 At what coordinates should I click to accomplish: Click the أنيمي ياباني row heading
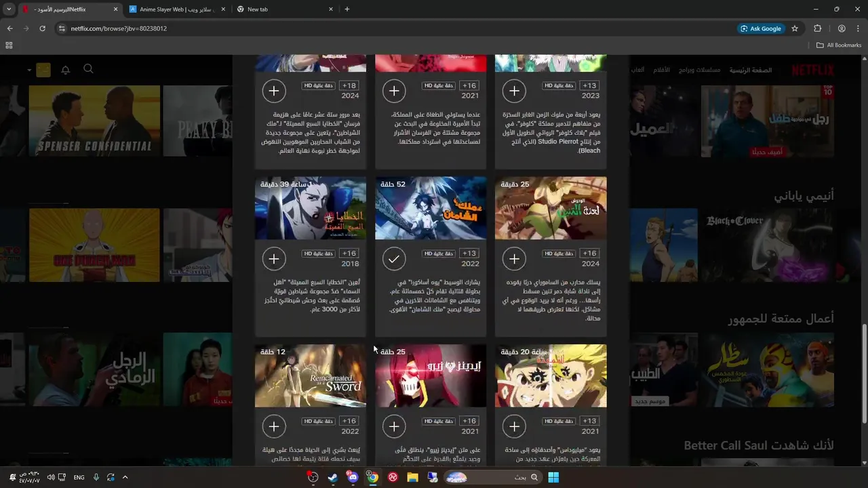pyautogui.click(x=804, y=195)
